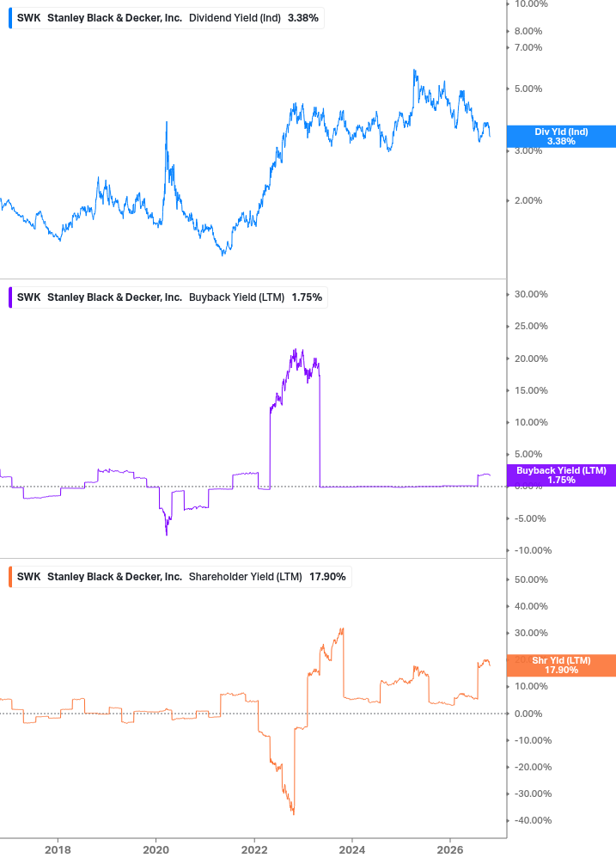Click the -30.00% tick on shareholder yield axis

(x=533, y=794)
